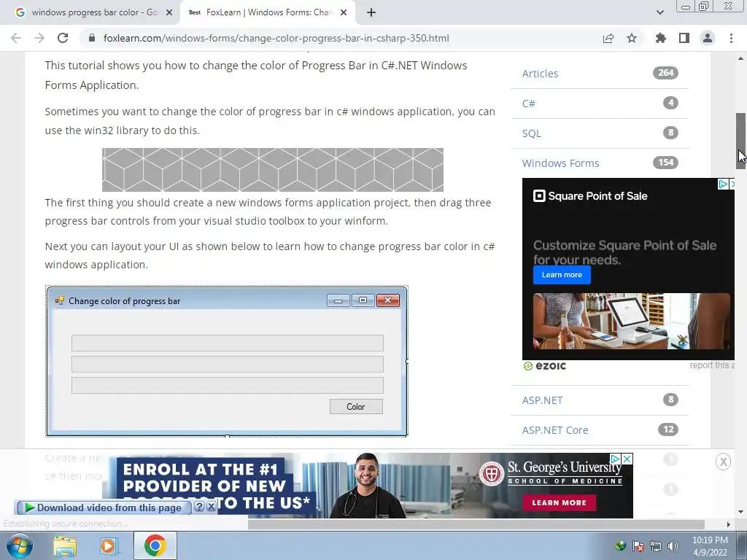
Task: Click the St. George's University logo
Action: 551,472
